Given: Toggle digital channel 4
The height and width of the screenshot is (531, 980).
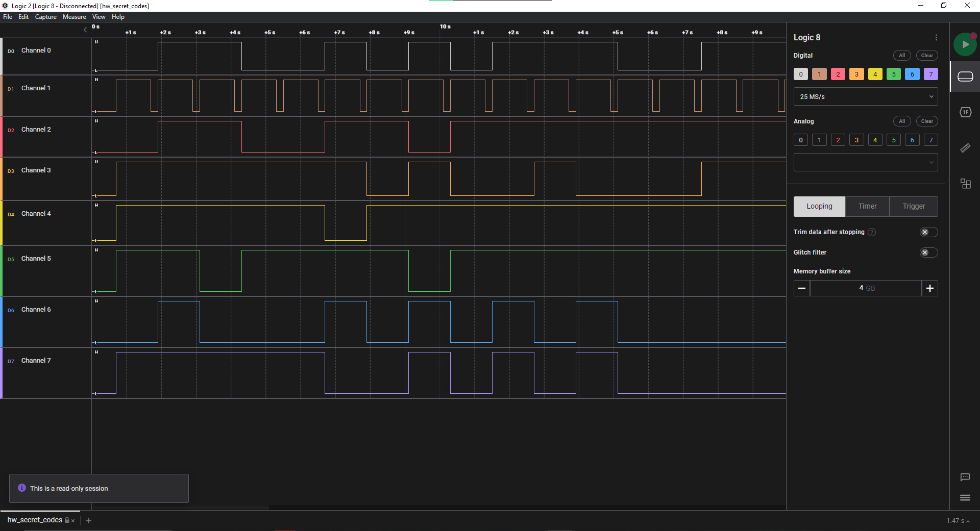Looking at the screenshot, I should point(875,74).
